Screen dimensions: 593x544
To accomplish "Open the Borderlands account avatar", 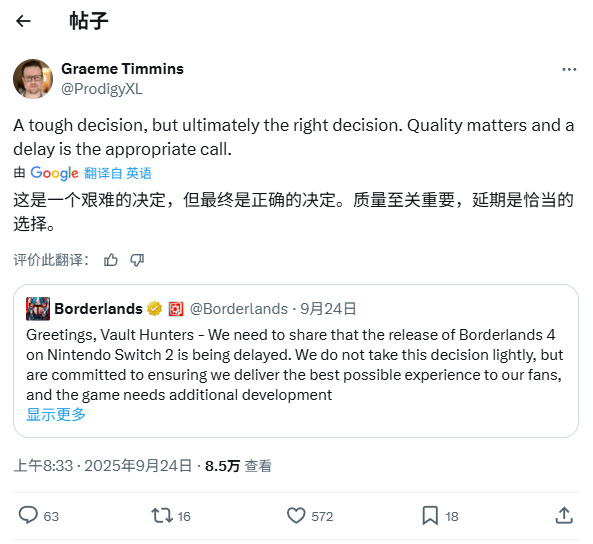I will pos(38,309).
